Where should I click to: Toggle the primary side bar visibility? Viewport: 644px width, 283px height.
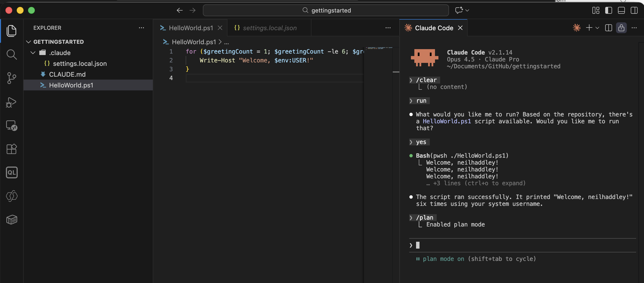(x=608, y=10)
